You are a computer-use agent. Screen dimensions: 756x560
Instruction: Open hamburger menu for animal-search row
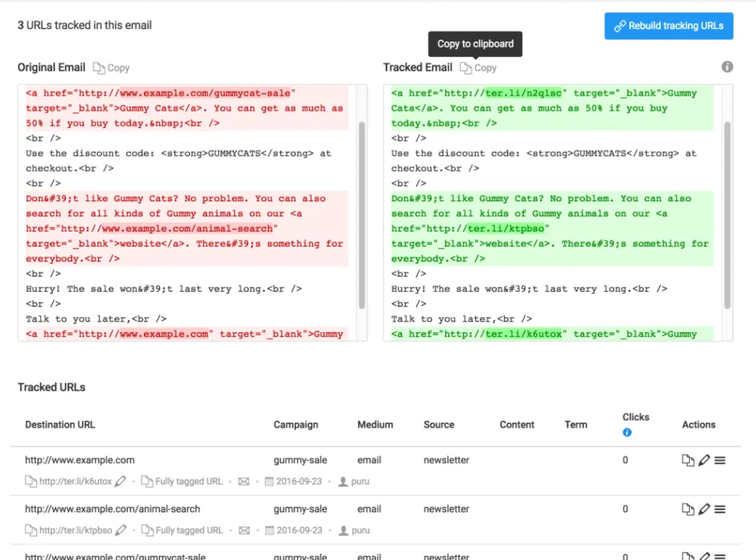(719, 509)
